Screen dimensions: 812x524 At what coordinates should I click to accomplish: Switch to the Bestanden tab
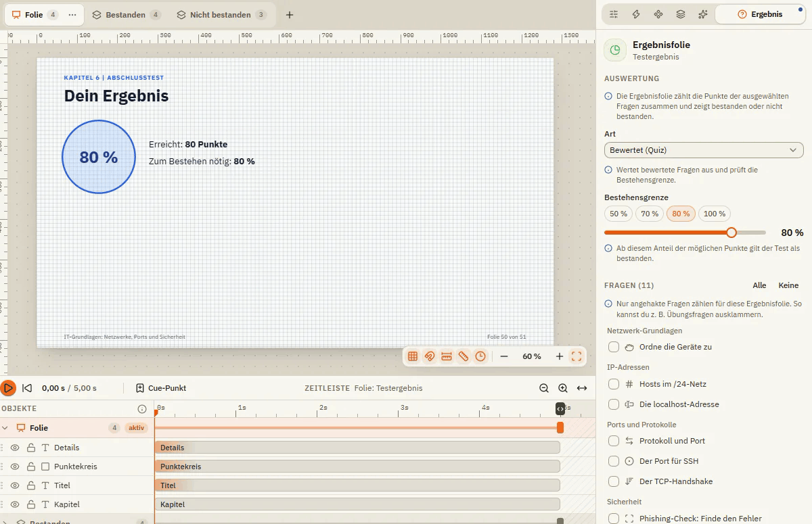126,15
